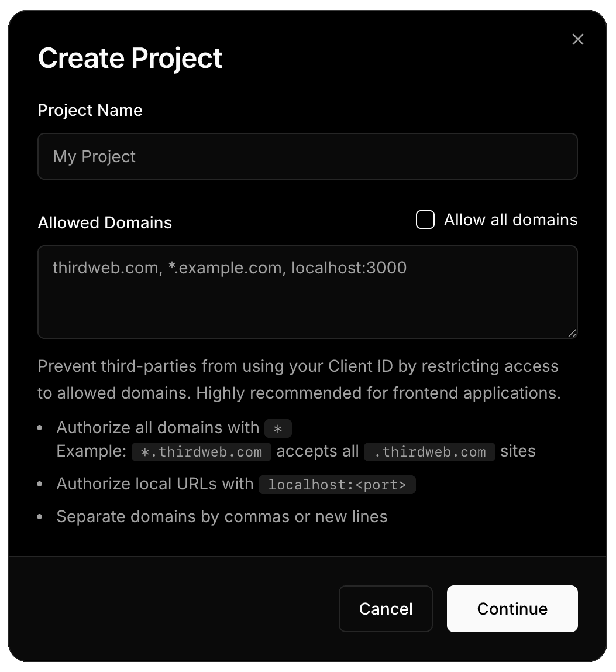The width and height of the screenshot is (616, 672).
Task: Click the word "Example:" in the hints
Action: click(x=91, y=451)
